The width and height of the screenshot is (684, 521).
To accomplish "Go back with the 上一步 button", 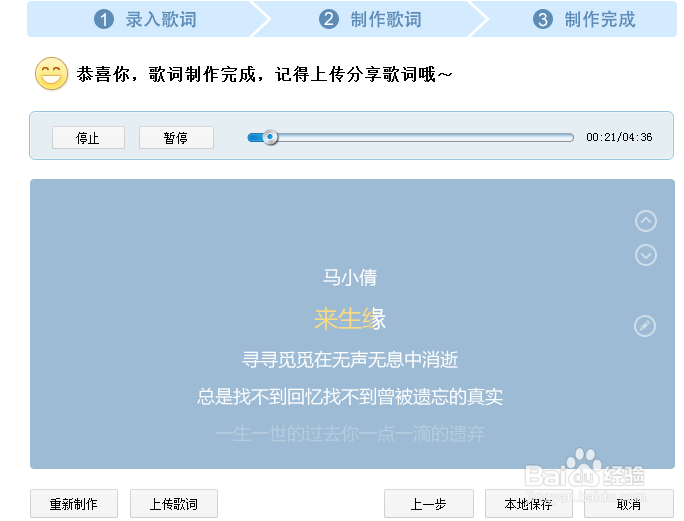I will click(429, 504).
